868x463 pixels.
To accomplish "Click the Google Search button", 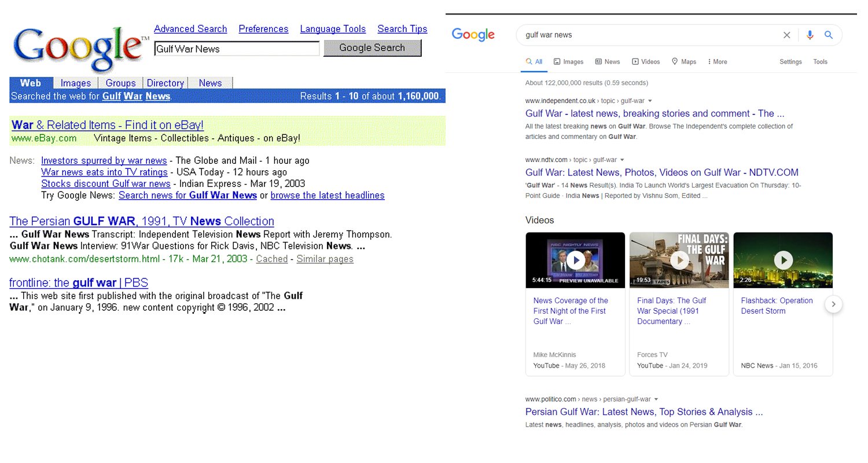I will coord(372,48).
